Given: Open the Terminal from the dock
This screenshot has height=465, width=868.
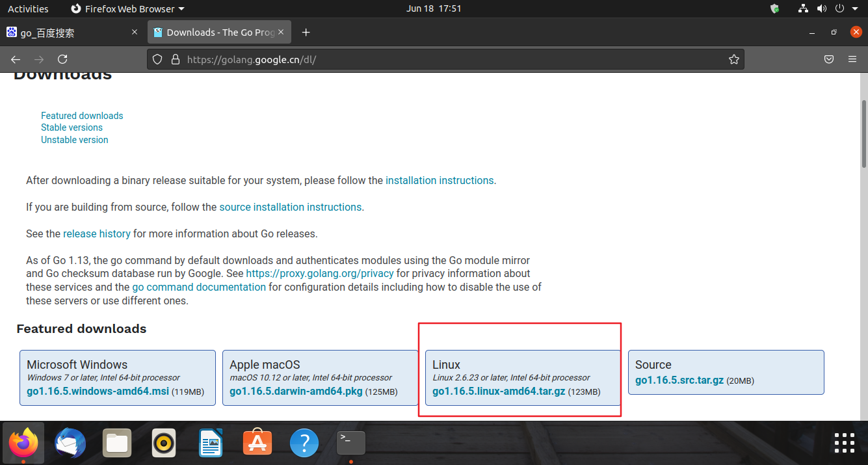Looking at the screenshot, I should (351, 444).
